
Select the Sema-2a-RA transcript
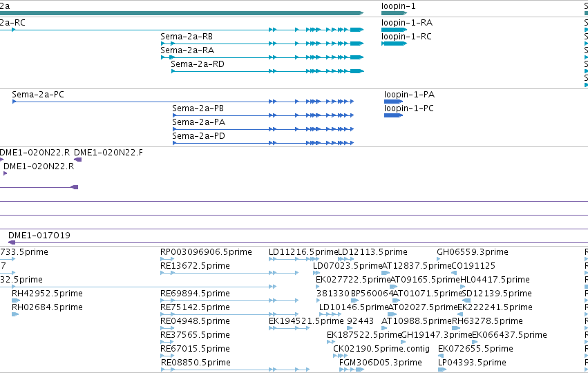187,50
